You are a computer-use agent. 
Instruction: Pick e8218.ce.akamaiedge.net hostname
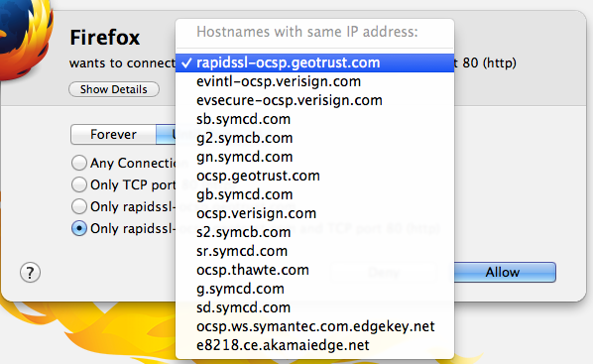point(314,345)
